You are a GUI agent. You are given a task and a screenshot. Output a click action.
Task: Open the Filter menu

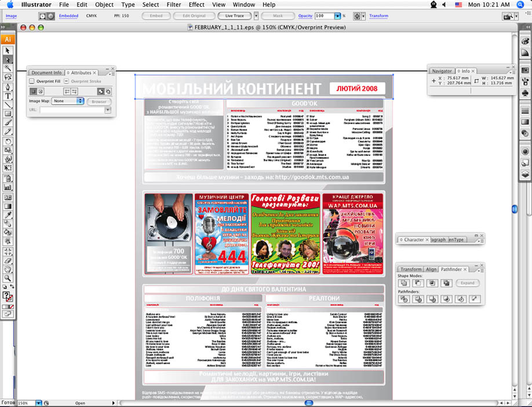174,5
